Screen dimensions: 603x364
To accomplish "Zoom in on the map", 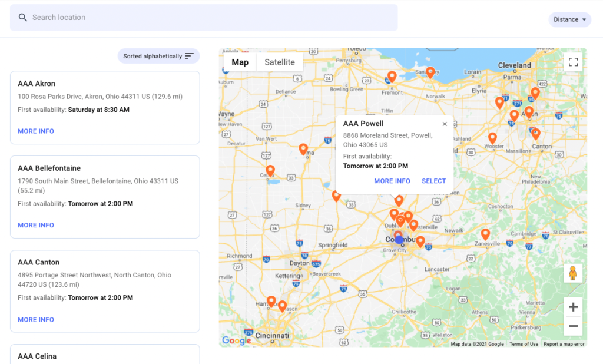I will pos(573,307).
